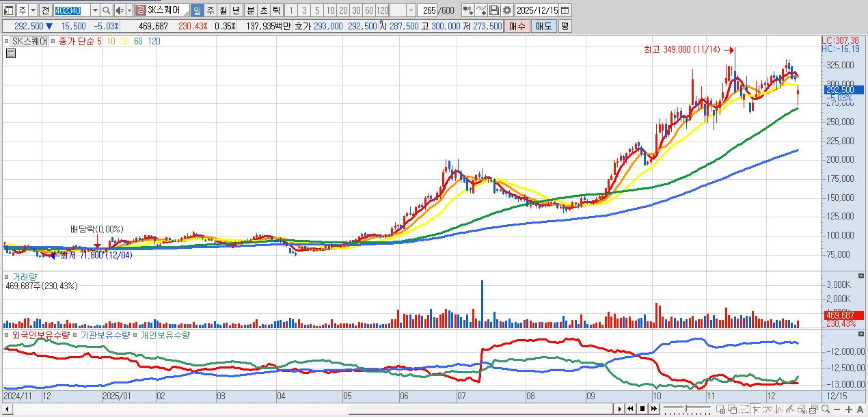Click the stop button in bottom controls
Viewport: 868px width, 417px height.
[642, 409]
